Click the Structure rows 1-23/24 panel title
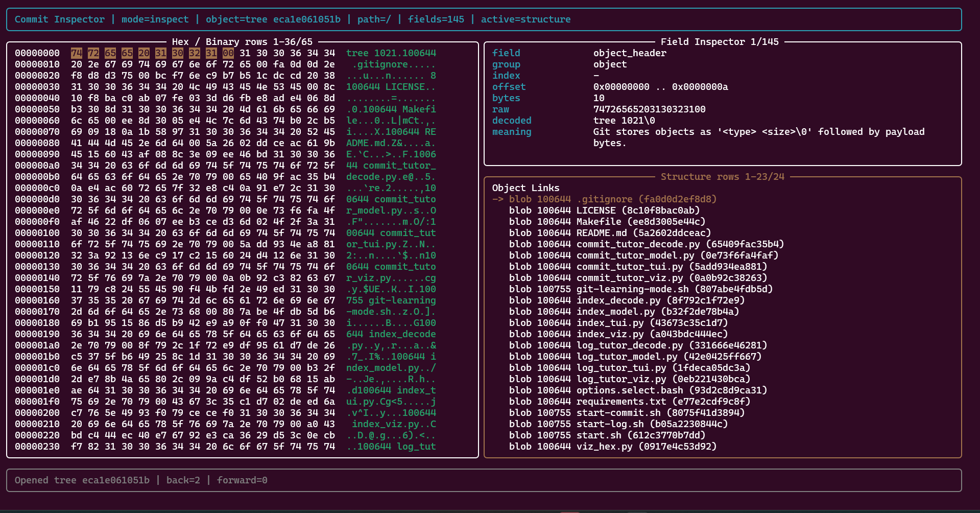Screen dimensions: 980x513 pyautogui.click(x=722, y=177)
